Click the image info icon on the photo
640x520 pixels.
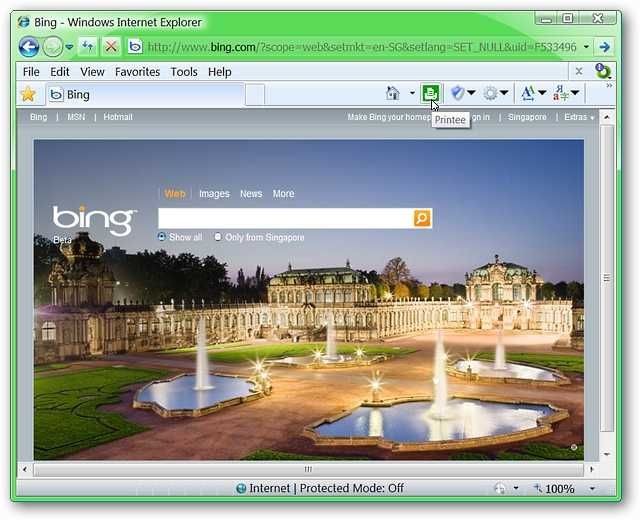tap(573, 447)
